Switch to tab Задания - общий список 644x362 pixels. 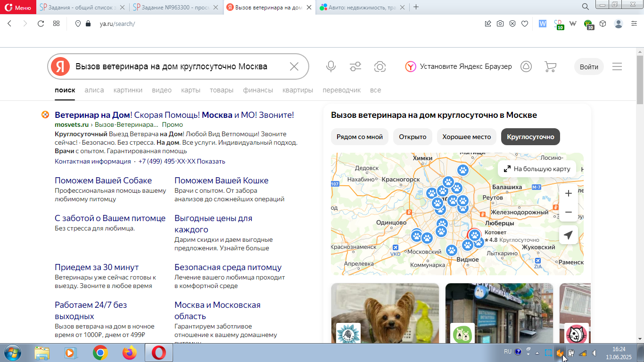(82, 7)
